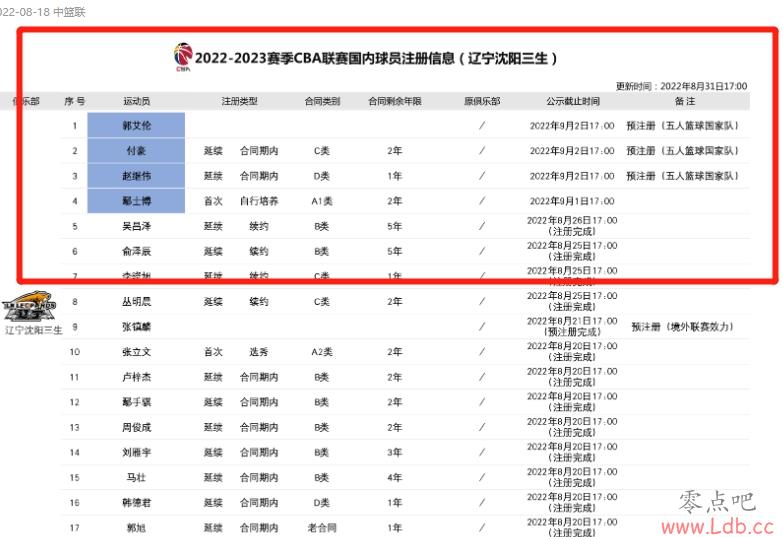Click the A1类 contract category cell
The image size is (783, 537).
pos(322,201)
